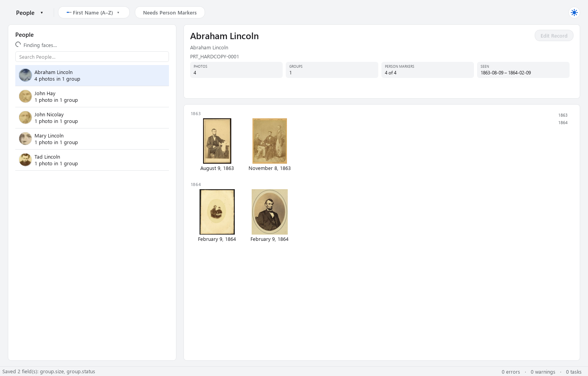Click Tad Lincoln's face avatar
Screen dimensions: 588x376
[25, 160]
